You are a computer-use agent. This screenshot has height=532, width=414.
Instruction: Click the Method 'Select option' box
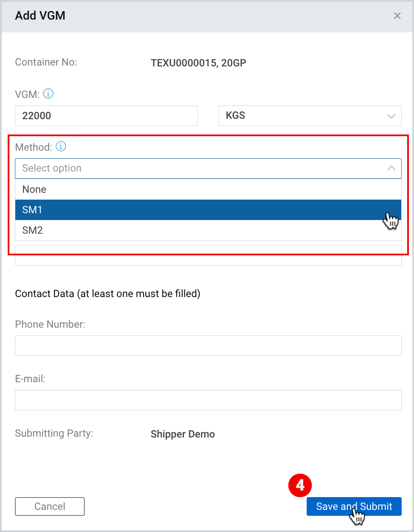click(208, 169)
